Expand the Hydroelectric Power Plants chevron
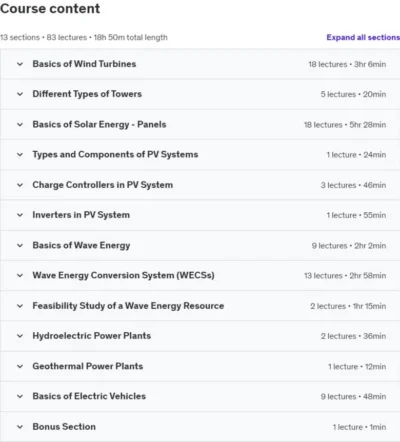400x442 pixels. [20, 336]
